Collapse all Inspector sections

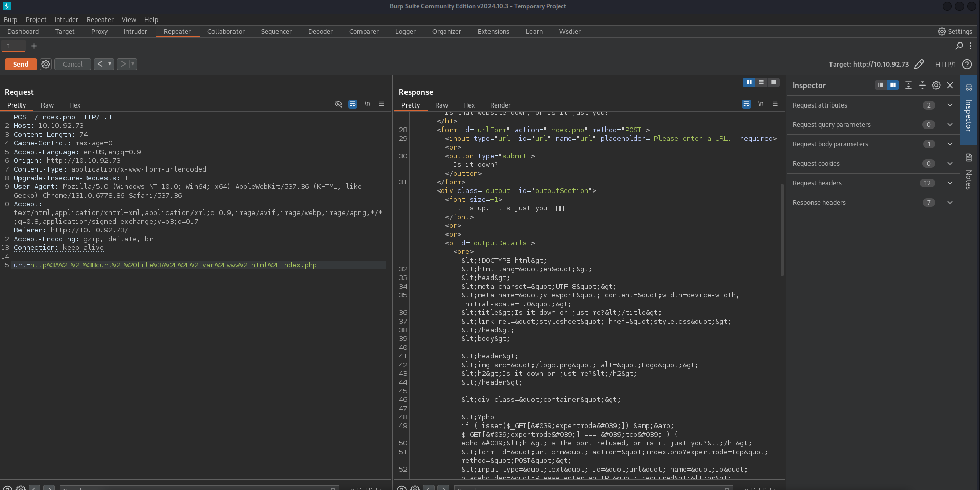pos(922,85)
